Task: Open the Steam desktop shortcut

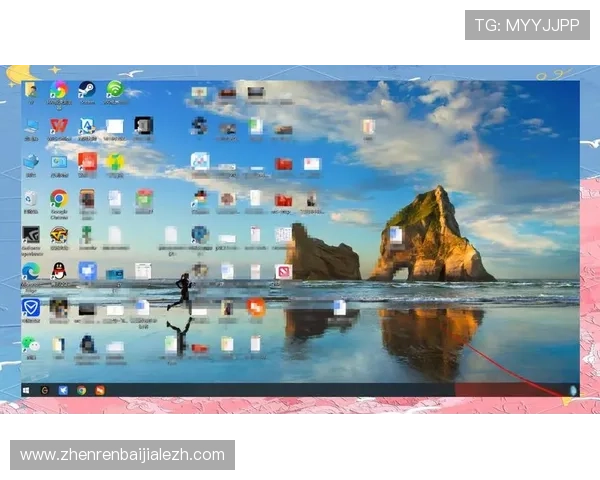Action: (87, 91)
